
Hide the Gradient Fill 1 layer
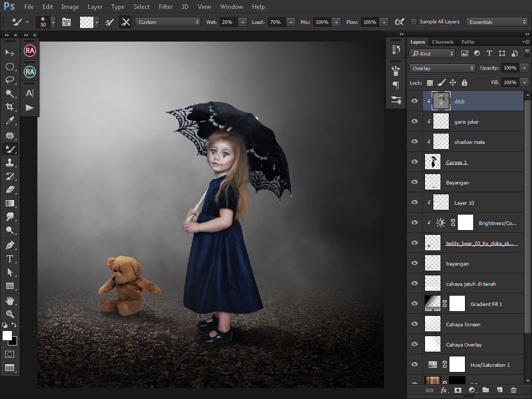tap(415, 304)
